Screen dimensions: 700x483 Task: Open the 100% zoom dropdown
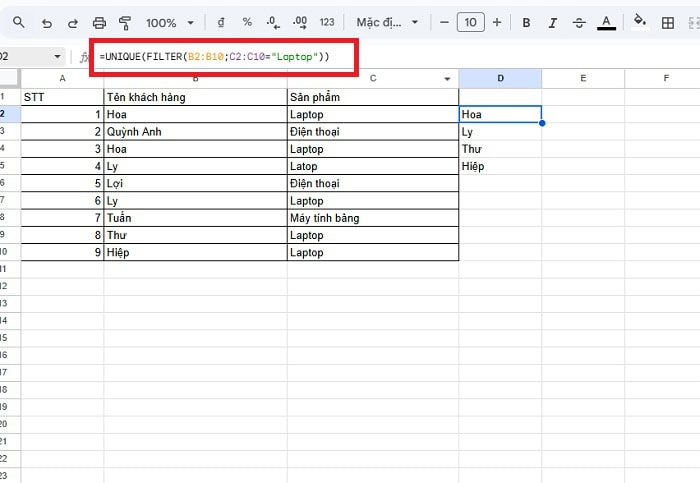(170, 22)
